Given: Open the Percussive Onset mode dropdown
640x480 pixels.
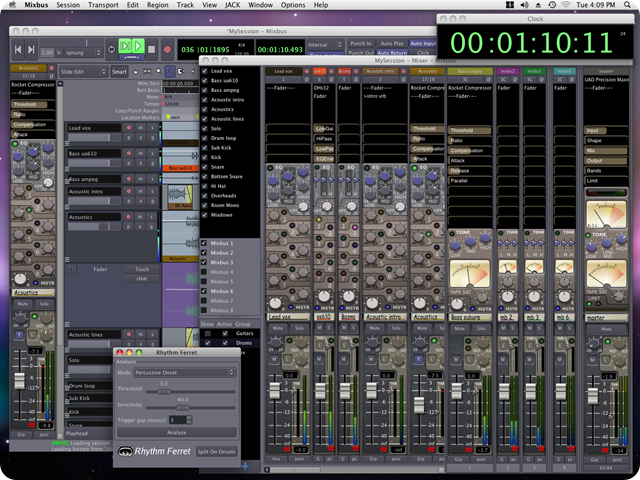Looking at the screenshot, I should click(x=185, y=372).
